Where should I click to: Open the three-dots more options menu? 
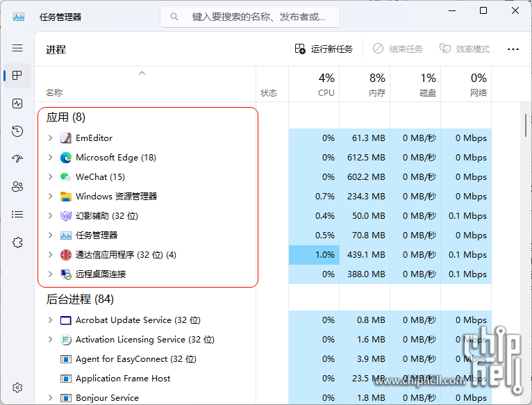click(x=513, y=49)
